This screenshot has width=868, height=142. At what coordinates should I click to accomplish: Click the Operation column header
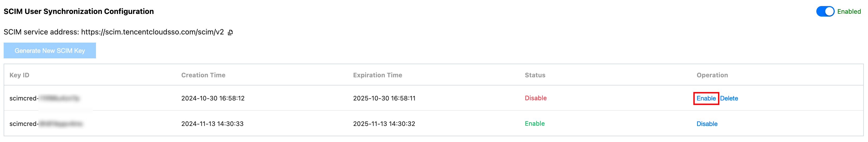[x=712, y=75]
